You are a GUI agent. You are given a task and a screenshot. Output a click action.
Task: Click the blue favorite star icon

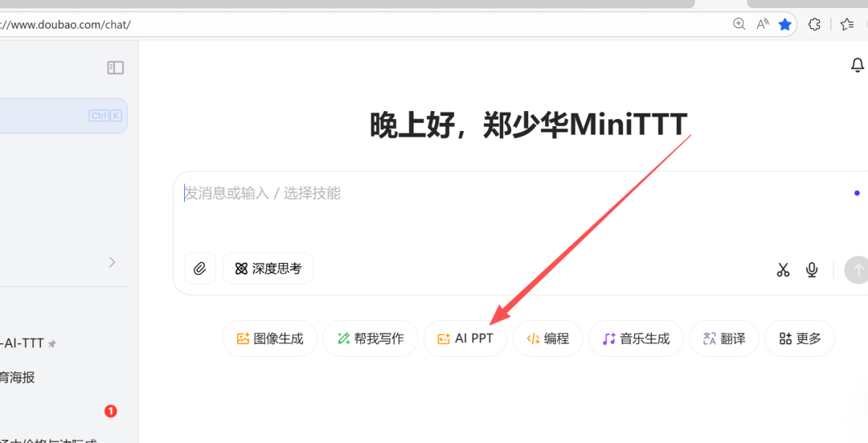tap(785, 24)
